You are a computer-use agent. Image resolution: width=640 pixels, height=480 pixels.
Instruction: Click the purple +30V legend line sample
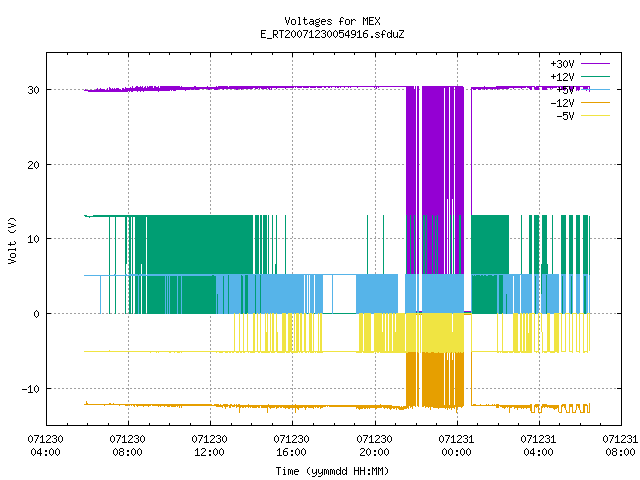coord(595,64)
